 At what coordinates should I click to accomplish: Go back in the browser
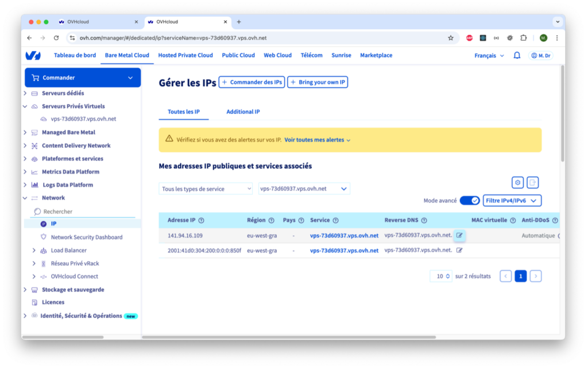click(29, 38)
